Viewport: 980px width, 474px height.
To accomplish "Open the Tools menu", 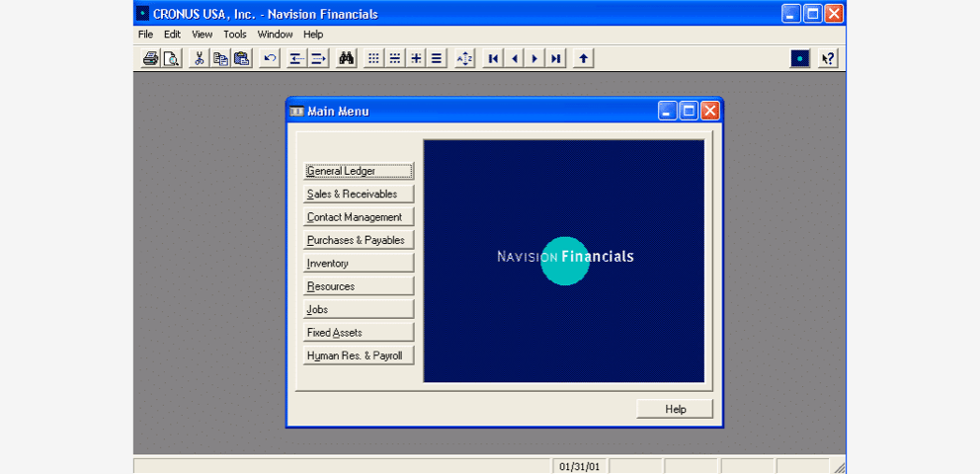I will pyautogui.click(x=235, y=35).
